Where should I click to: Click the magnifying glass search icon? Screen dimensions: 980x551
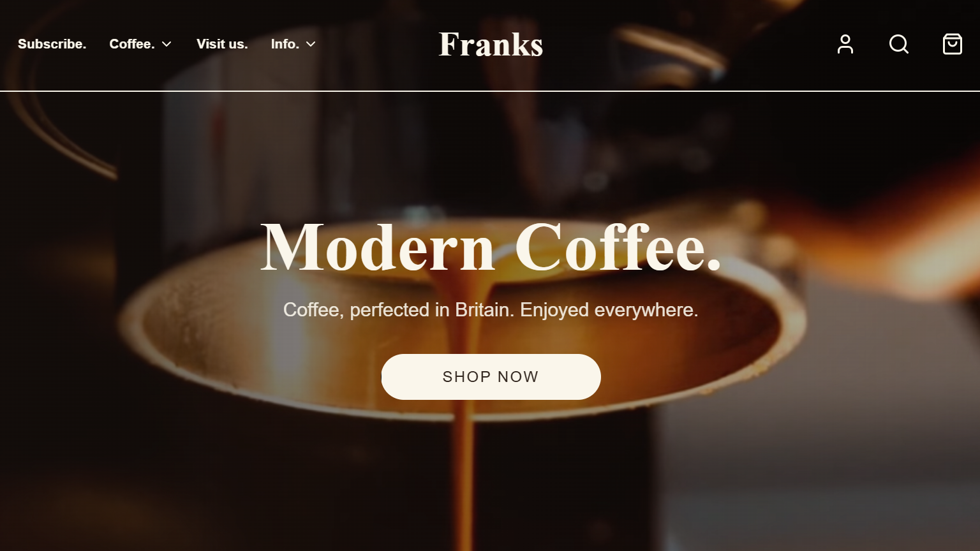899,44
